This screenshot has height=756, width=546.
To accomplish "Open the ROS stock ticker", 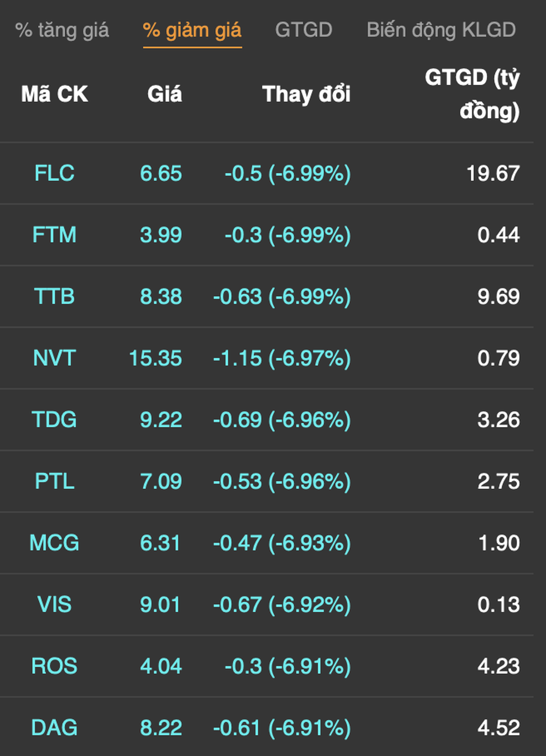I will (x=54, y=666).
